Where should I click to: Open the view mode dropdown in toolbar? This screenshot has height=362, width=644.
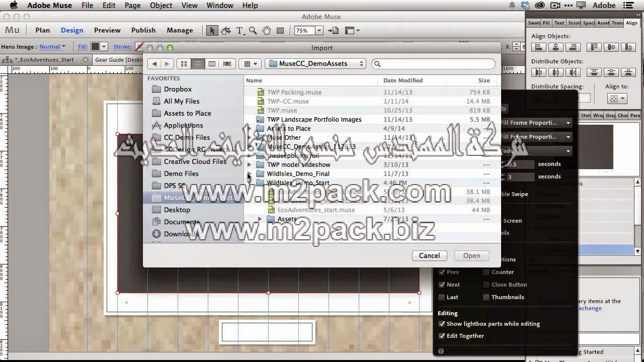(352, 30)
